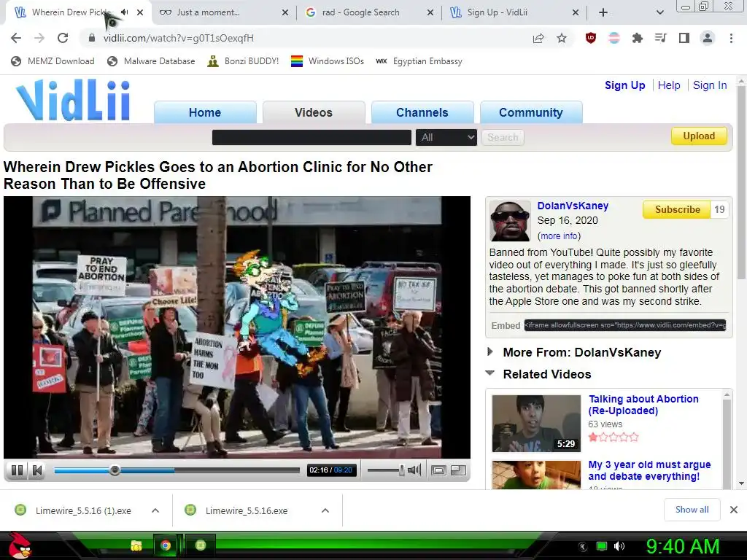
Task: Click the browser forward arrow
Action: tap(39, 38)
